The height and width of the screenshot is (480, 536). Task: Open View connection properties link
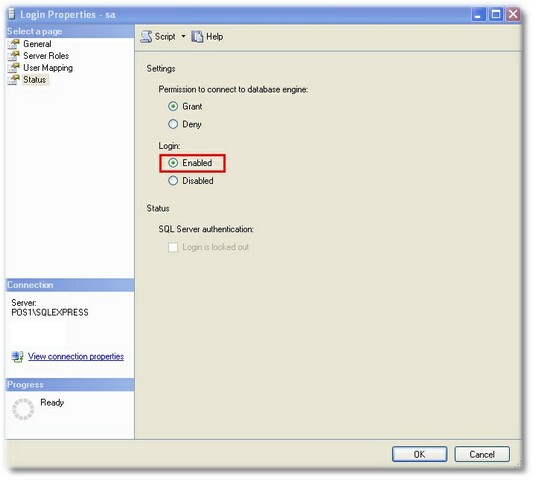pyautogui.click(x=76, y=356)
